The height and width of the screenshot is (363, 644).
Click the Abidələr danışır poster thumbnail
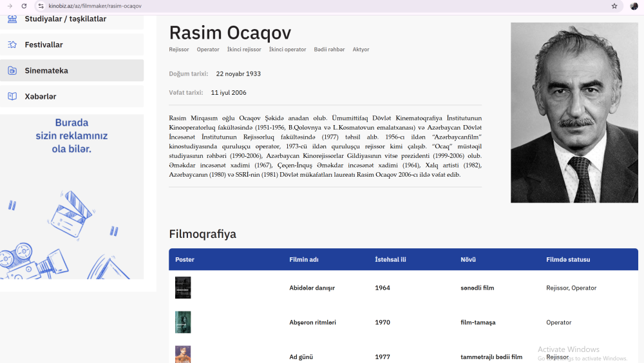pyautogui.click(x=183, y=288)
